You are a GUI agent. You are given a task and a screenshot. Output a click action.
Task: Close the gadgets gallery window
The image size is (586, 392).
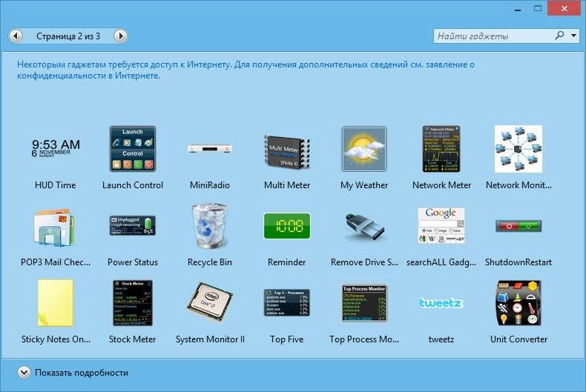click(x=564, y=8)
